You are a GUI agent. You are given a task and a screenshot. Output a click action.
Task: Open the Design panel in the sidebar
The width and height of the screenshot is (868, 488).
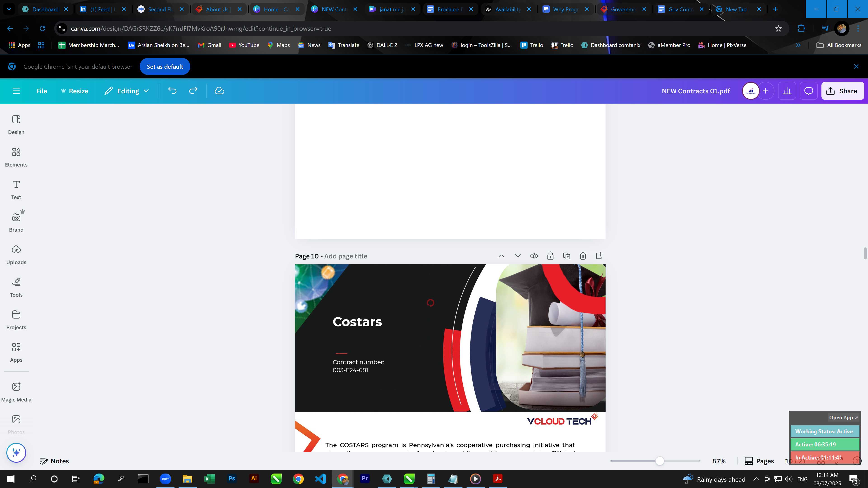coord(16,125)
